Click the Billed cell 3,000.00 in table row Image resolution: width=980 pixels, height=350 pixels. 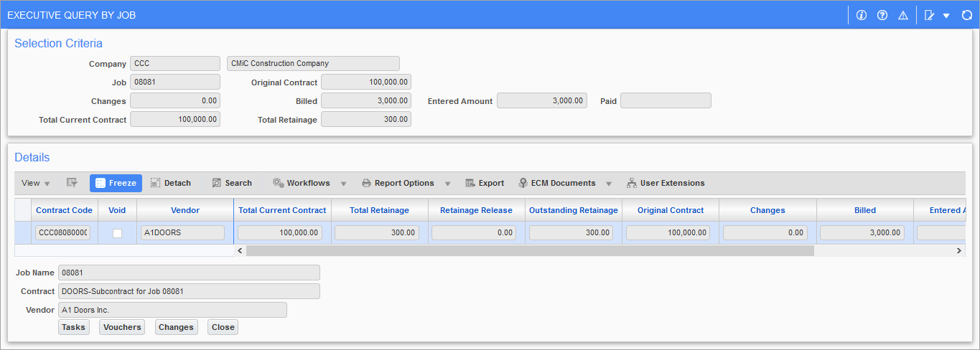point(862,233)
